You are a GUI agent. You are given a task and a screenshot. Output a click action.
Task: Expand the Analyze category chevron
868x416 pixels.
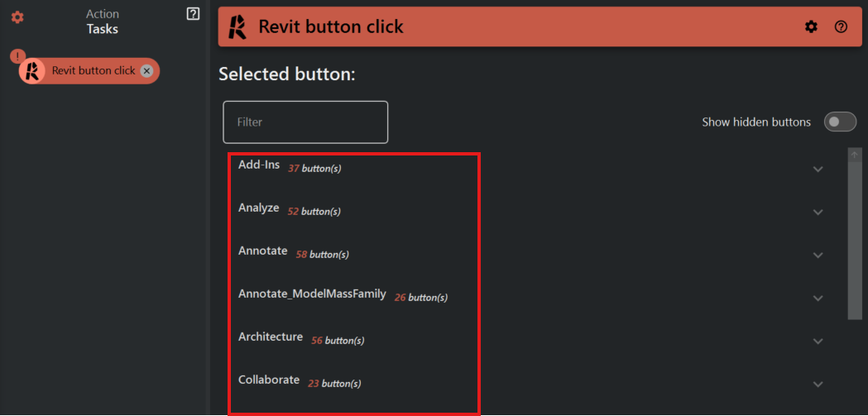tap(818, 212)
